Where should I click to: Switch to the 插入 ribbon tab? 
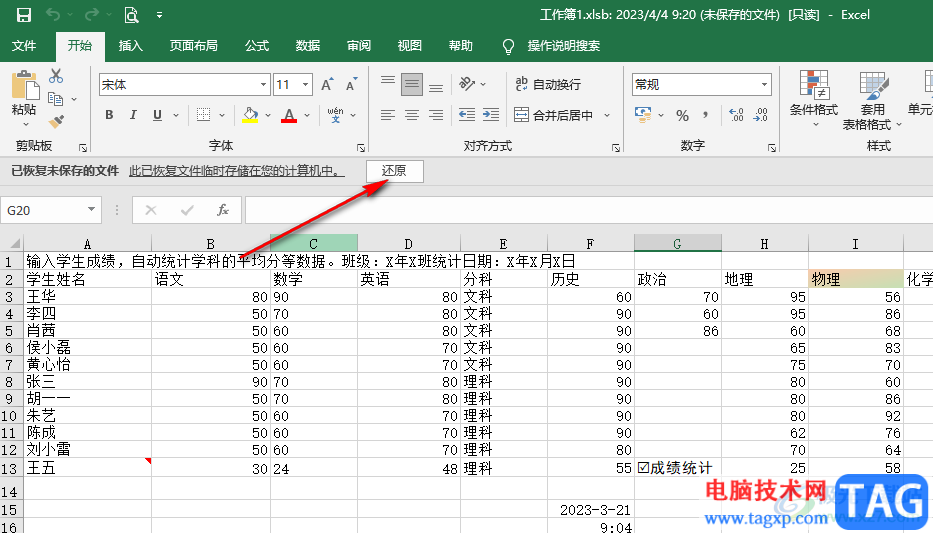(130, 46)
